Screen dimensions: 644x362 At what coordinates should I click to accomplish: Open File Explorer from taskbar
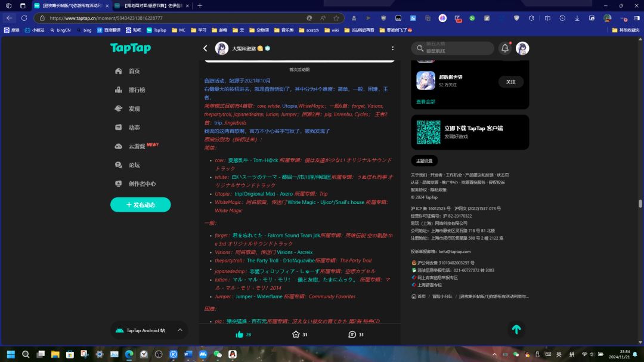click(x=55, y=354)
